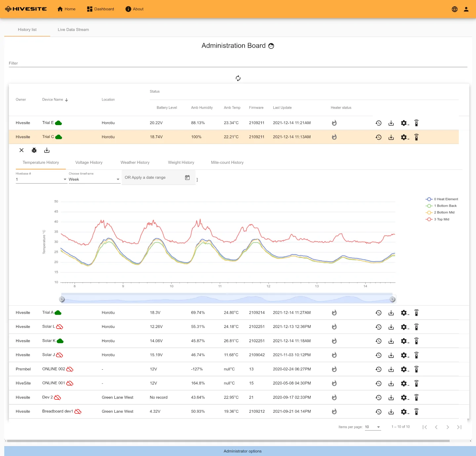Jump to the first page of results
This screenshot has height=456, width=476.
tap(425, 427)
